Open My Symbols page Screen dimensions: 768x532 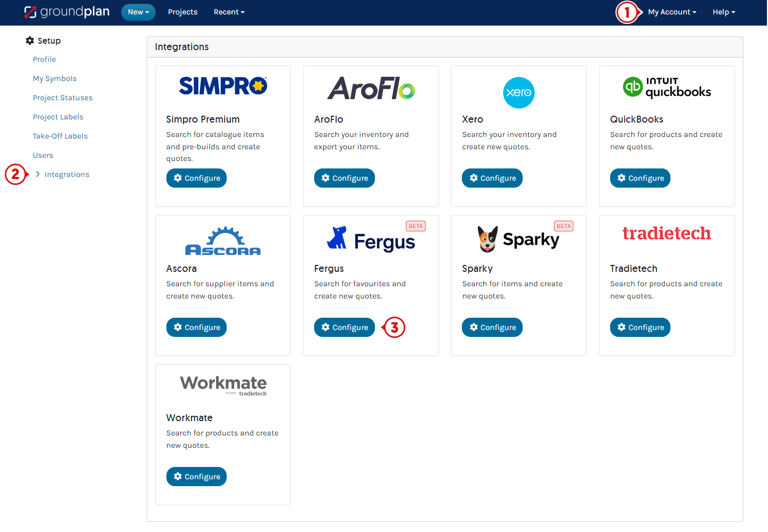(54, 78)
